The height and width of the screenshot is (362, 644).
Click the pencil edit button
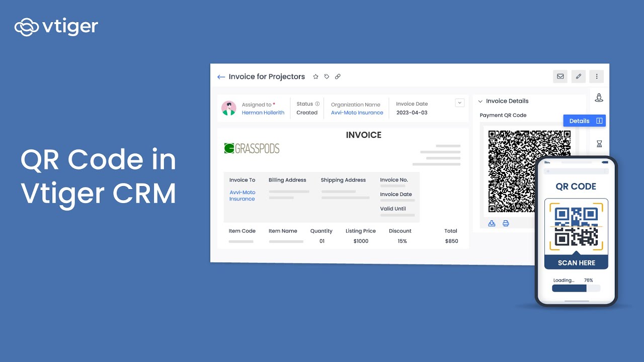(x=579, y=76)
